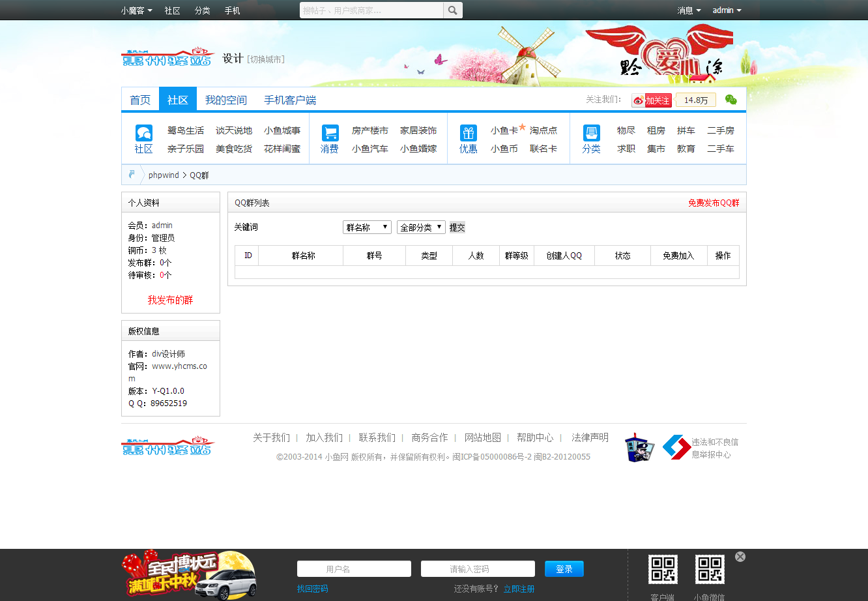Click the 小鱼婚嫁 link
Screen dimensions: 868x601
(418, 149)
